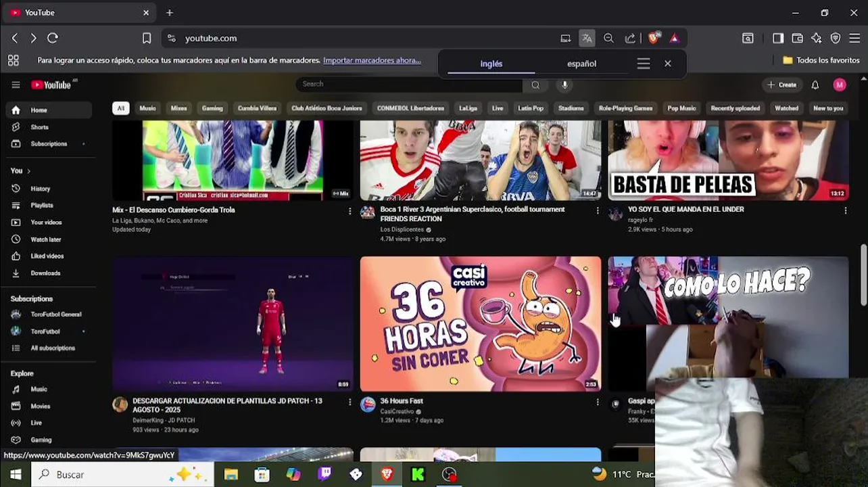This screenshot has width=868, height=487.
Task: Open the YouTube hamburger guide menu
Action: coord(16,85)
